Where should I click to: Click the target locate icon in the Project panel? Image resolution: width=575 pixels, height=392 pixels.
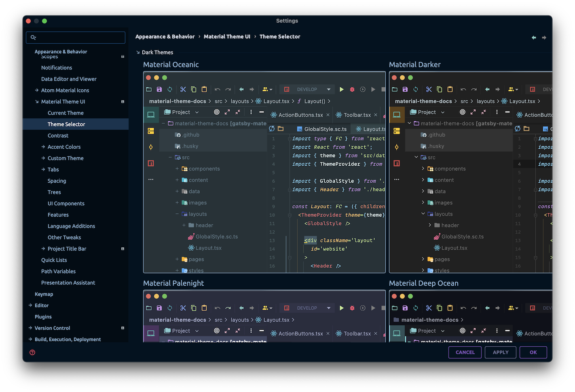coord(216,112)
